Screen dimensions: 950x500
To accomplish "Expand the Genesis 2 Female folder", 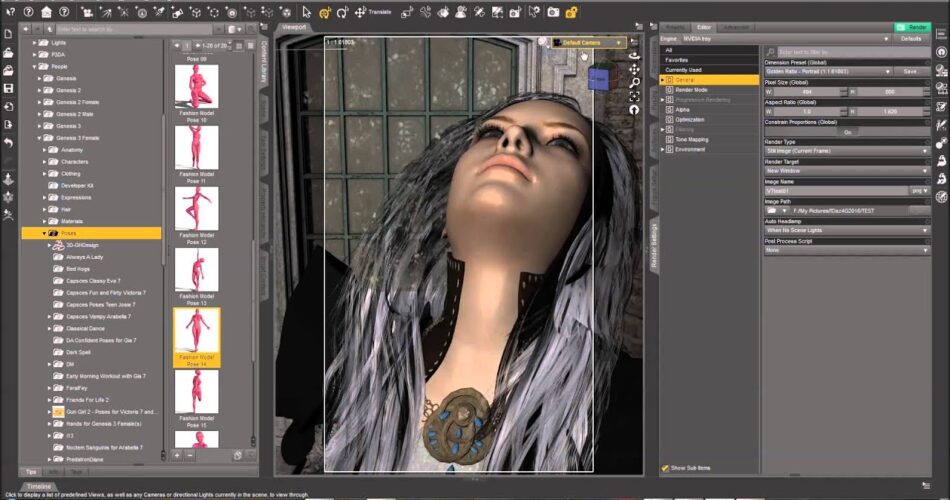I will [x=40, y=102].
